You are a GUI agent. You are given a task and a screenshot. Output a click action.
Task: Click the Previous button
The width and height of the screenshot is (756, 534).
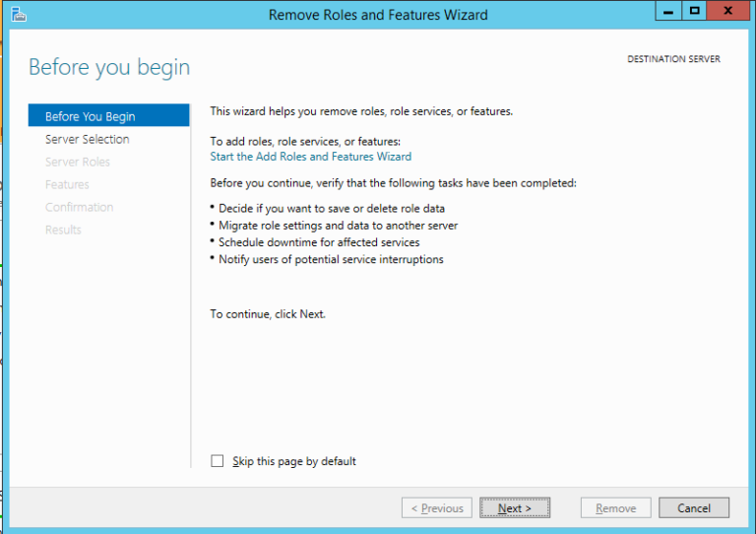tap(436, 508)
